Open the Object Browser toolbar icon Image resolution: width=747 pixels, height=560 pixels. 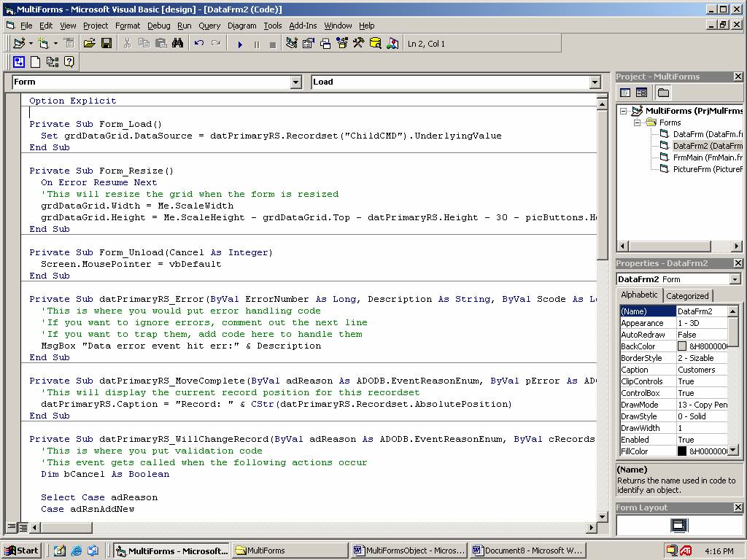tap(342, 44)
